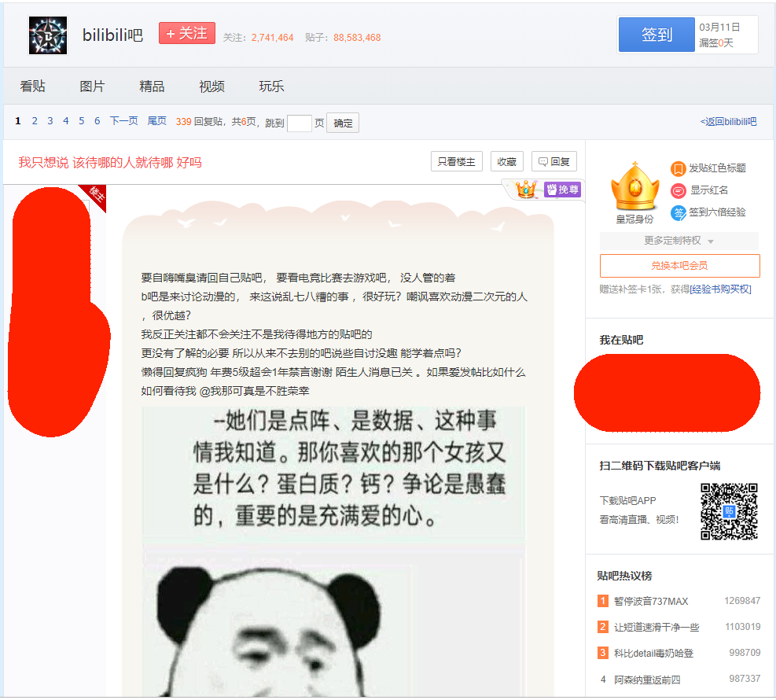Screen dimensions: 776x700
Task: Click the QR code for Tieba app
Action: point(729,511)
